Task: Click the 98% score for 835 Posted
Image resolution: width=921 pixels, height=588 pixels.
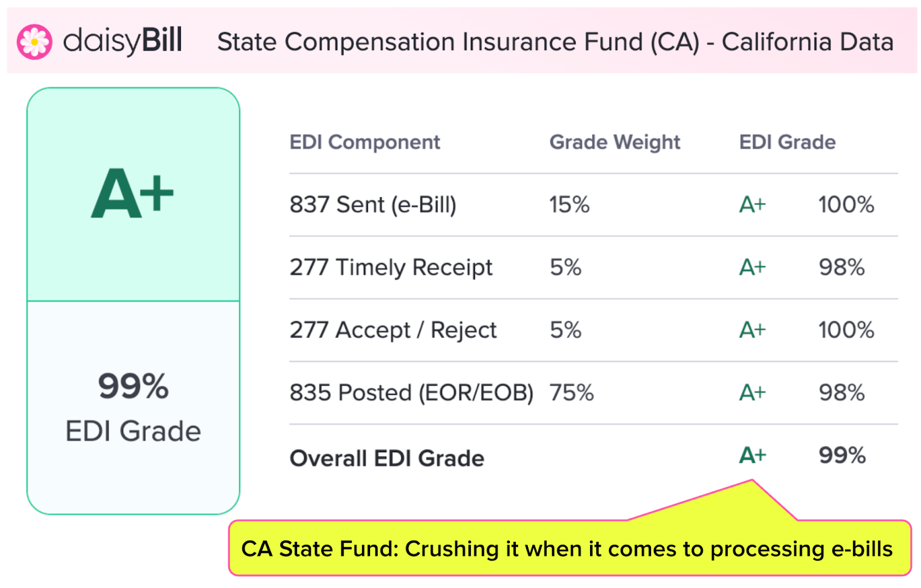Action: [842, 393]
